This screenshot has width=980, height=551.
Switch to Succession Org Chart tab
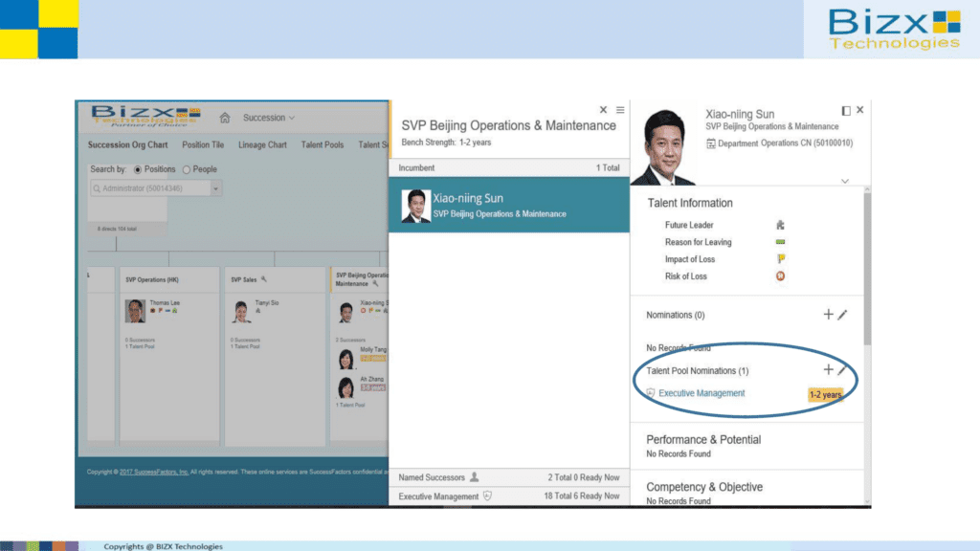point(127,145)
